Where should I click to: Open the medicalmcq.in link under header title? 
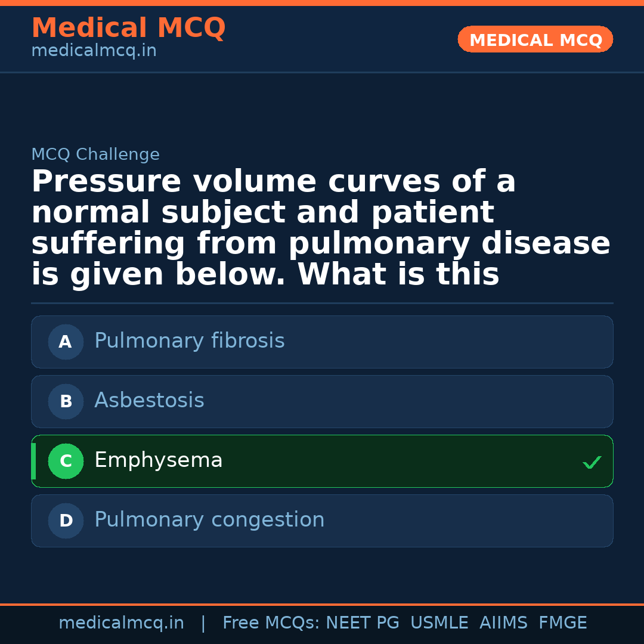tap(94, 51)
